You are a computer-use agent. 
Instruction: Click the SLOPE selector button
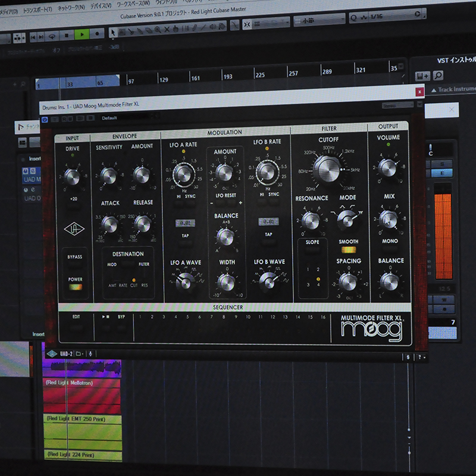pyautogui.click(x=312, y=250)
